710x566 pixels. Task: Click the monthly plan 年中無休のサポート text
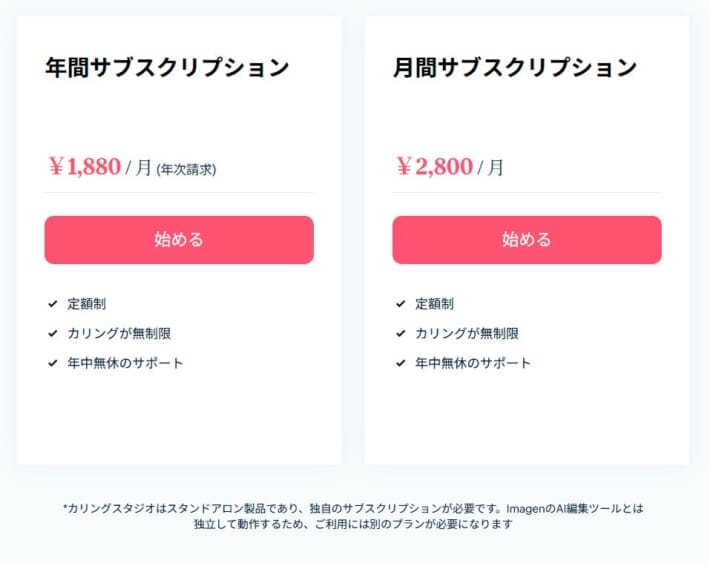pyautogui.click(x=473, y=363)
